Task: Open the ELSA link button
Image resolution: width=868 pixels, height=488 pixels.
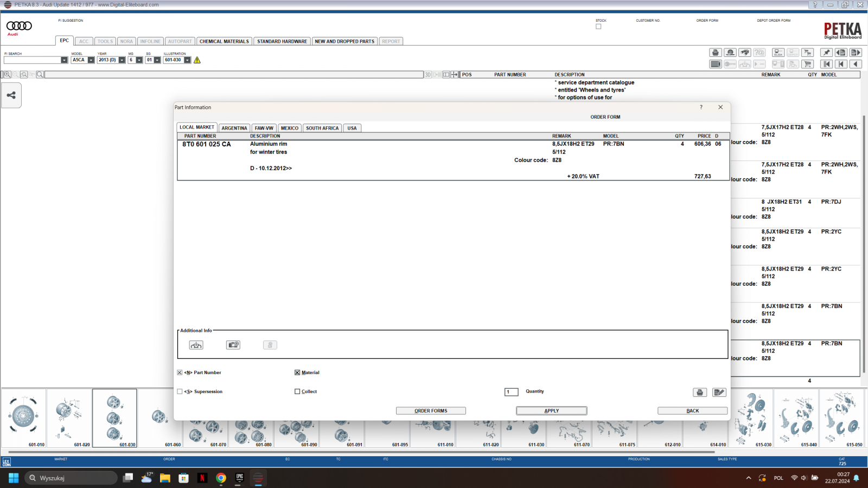Action: click(x=778, y=53)
